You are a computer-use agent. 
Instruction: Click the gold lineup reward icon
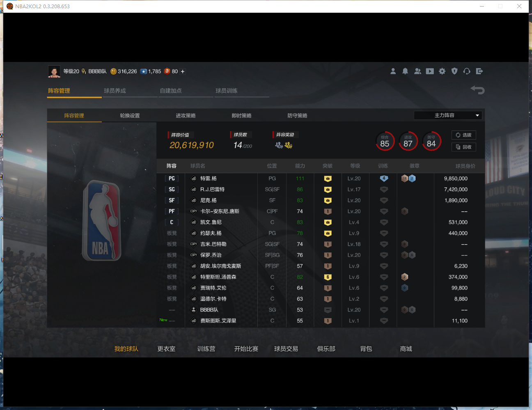tap(288, 145)
